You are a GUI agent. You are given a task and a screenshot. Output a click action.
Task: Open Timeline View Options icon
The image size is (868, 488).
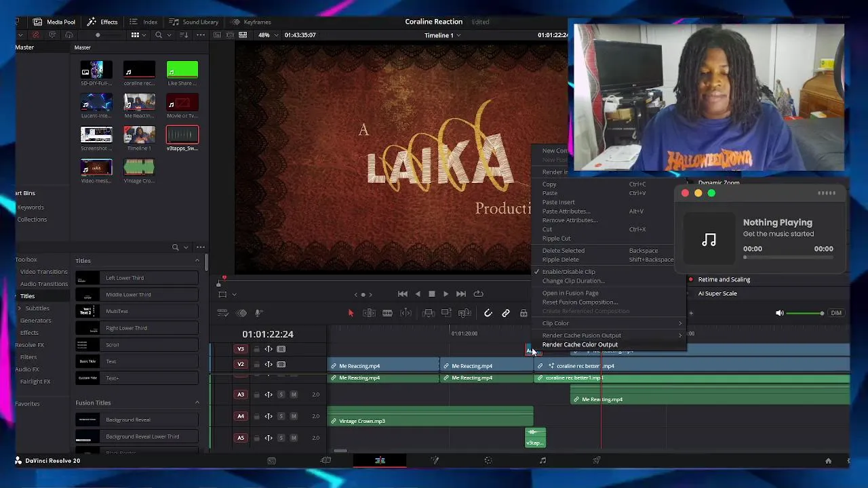click(x=222, y=313)
